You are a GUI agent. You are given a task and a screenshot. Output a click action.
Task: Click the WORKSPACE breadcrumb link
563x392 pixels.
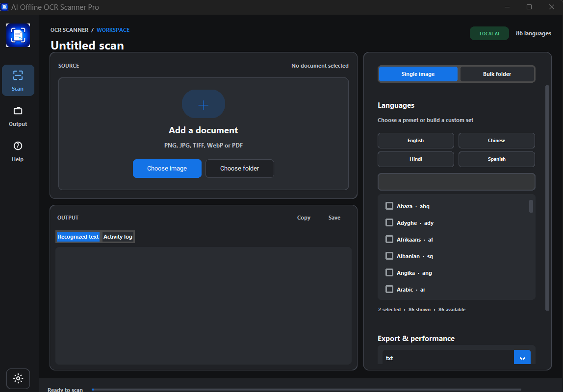pos(113,30)
